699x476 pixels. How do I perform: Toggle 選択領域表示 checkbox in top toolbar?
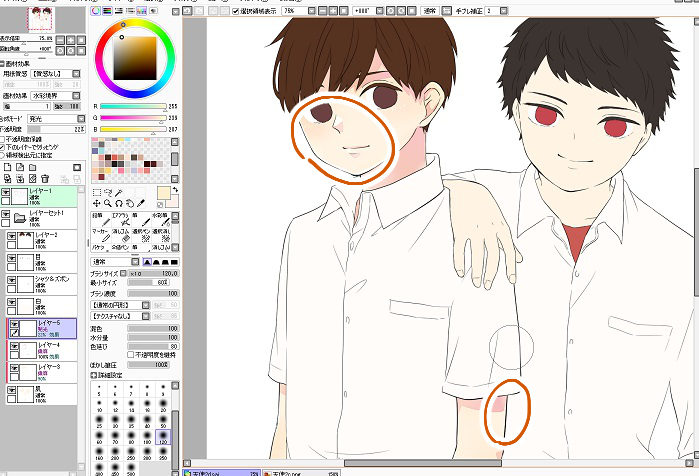[235, 11]
